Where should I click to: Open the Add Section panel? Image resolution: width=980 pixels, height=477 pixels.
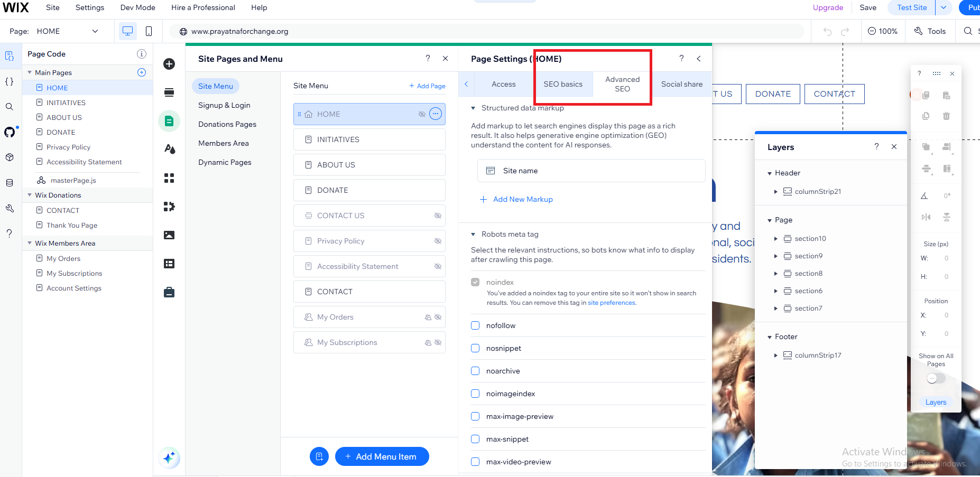click(169, 92)
